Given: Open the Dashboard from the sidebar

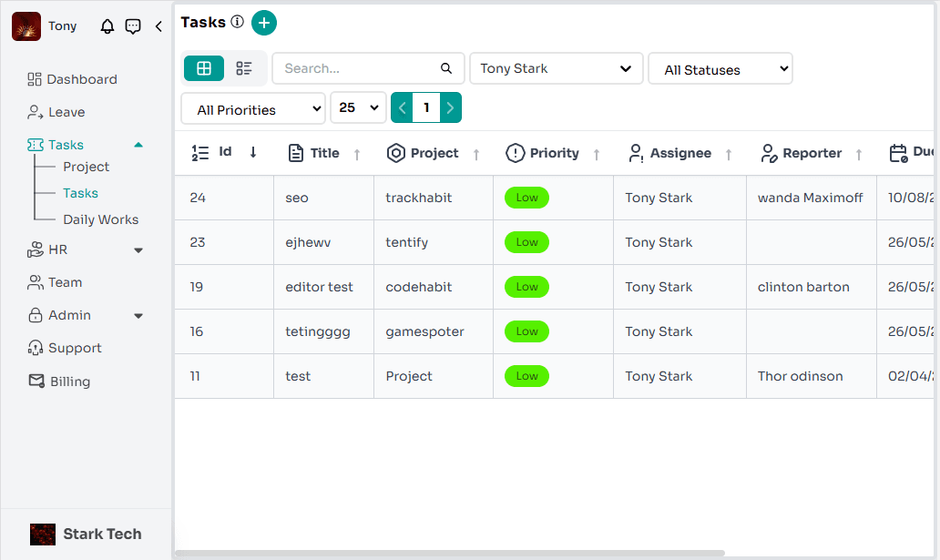Looking at the screenshot, I should [81, 79].
